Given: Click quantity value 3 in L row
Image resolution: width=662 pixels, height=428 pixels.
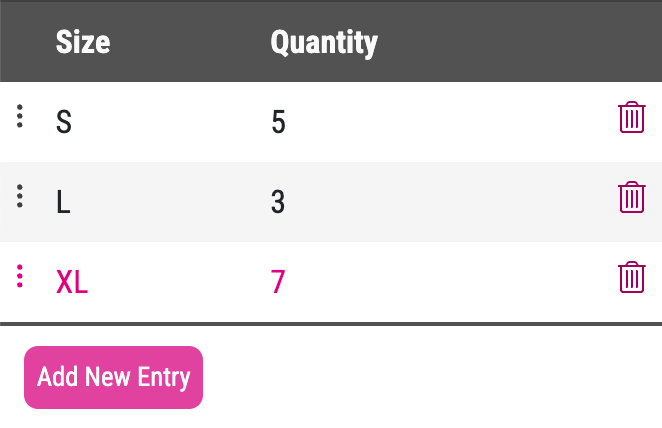Looking at the screenshot, I should point(278,202).
